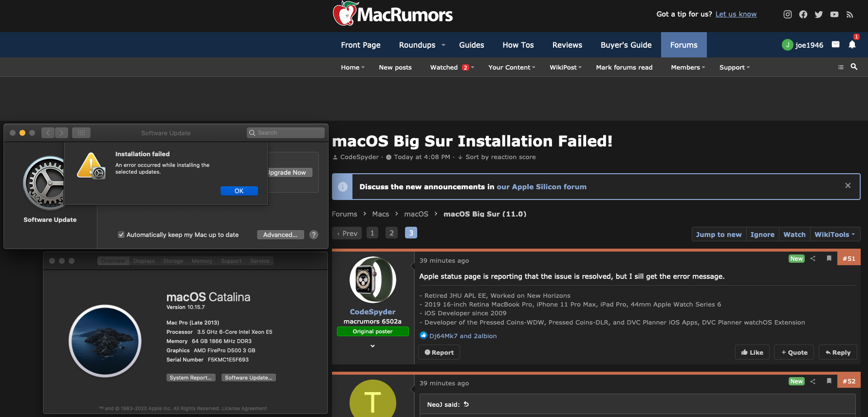The image size is (868, 417).
Task: Report post #51
Action: [439, 352]
